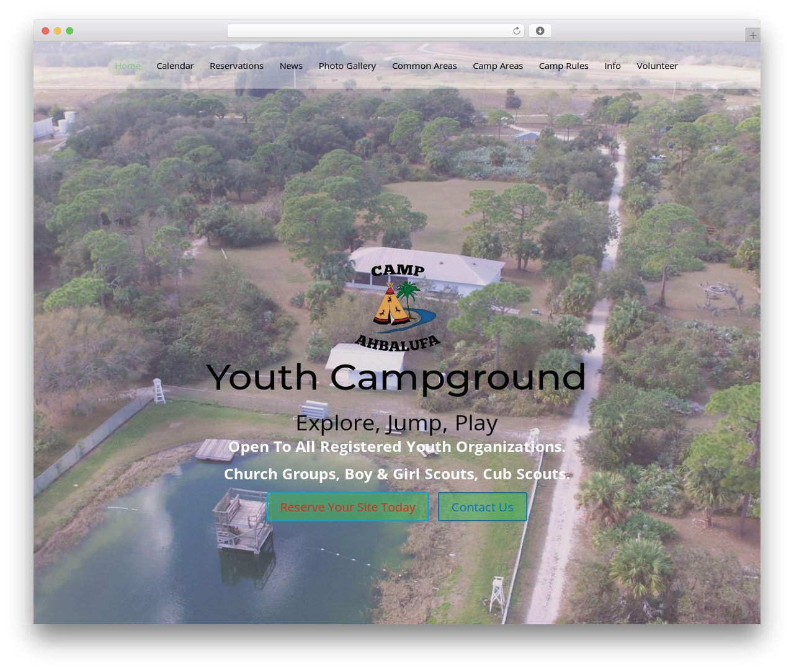Go to the Home menu item
This screenshot has height=672, width=794.
pos(128,66)
